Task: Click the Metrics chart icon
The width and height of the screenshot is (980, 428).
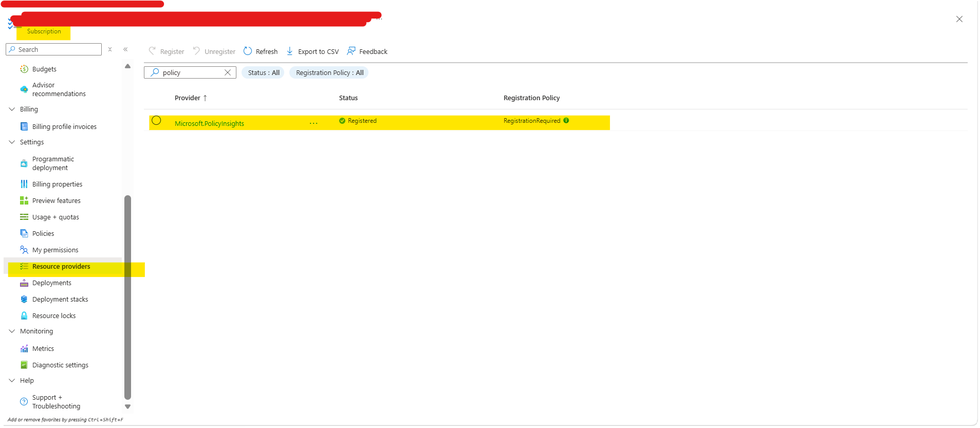Action: (24, 348)
